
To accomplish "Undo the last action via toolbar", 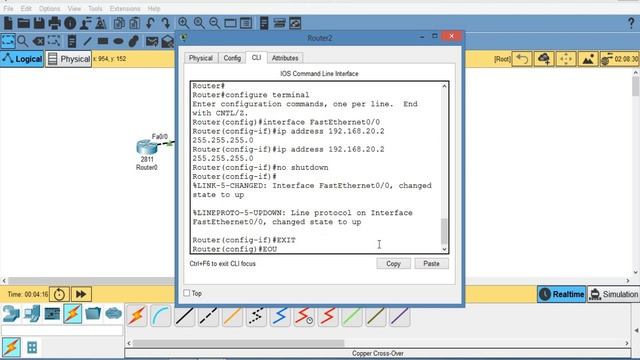I will click(x=150, y=23).
